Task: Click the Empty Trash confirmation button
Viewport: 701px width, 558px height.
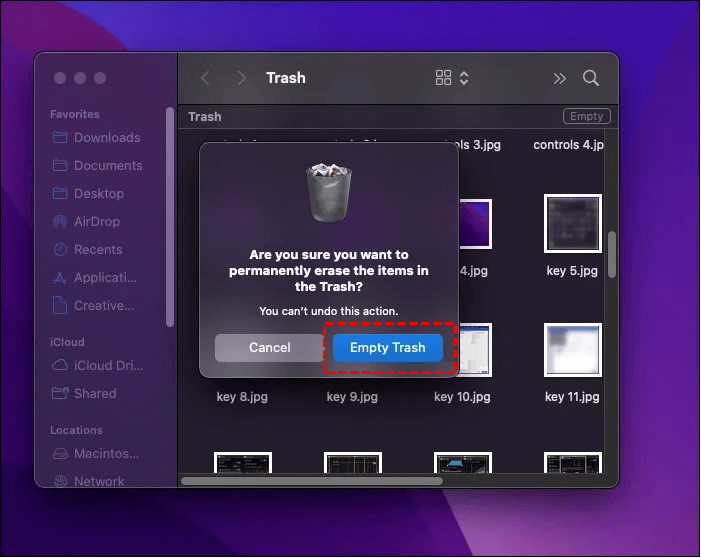Action: point(387,348)
